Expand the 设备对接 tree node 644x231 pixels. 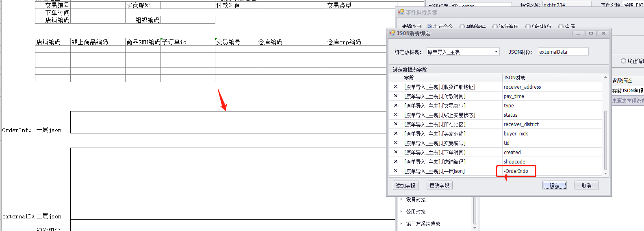(x=401, y=199)
